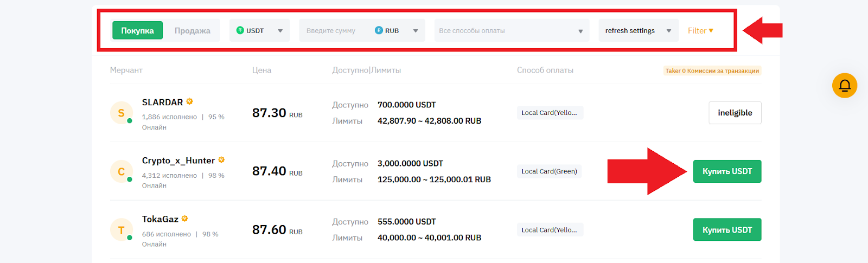Screen dimensions: 868x263
Task: Click the yellow notification bell icon
Action: [x=845, y=85]
